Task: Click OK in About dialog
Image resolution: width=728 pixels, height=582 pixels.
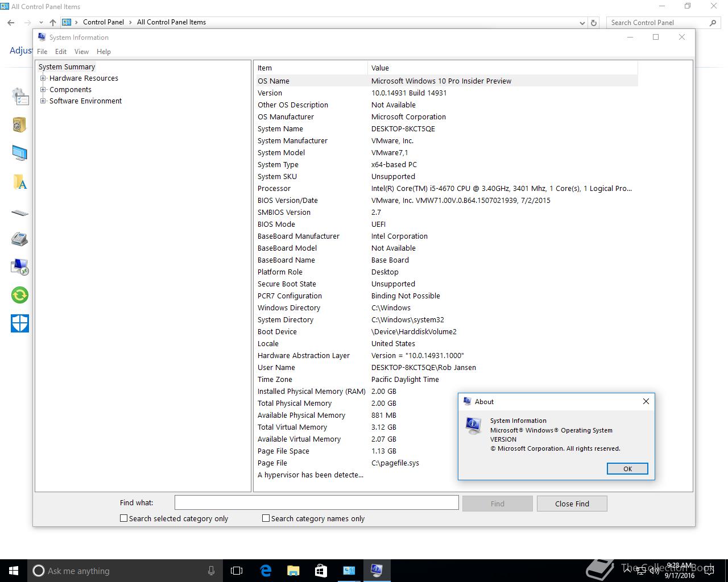Action: tap(627, 469)
